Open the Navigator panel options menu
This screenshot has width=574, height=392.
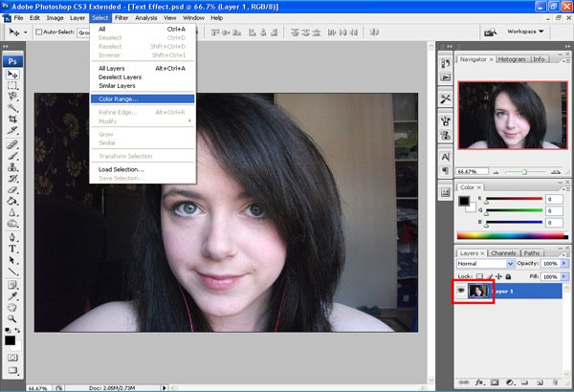pyautogui.click(x=564, y=61)
